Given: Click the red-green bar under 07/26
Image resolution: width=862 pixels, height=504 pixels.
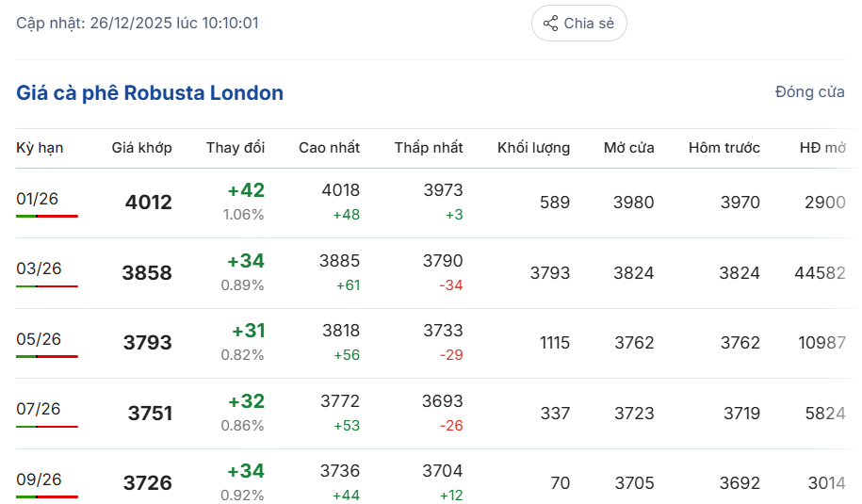Looking at the screenshot, I should pyautogui.click(x=47, y=427).
